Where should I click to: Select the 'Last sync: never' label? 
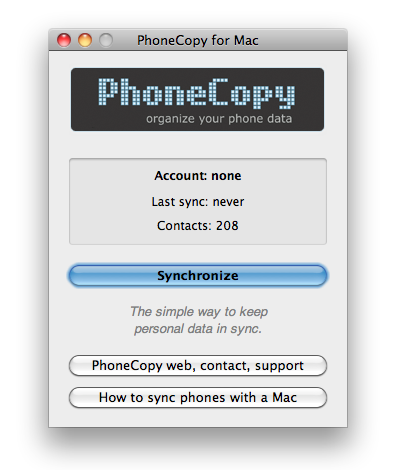click(198, 202)
